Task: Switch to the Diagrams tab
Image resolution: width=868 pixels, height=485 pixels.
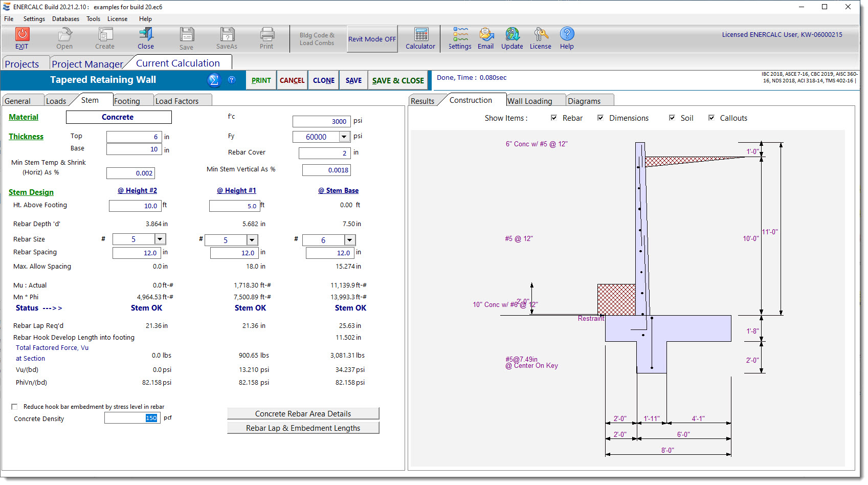Action: 589,101
